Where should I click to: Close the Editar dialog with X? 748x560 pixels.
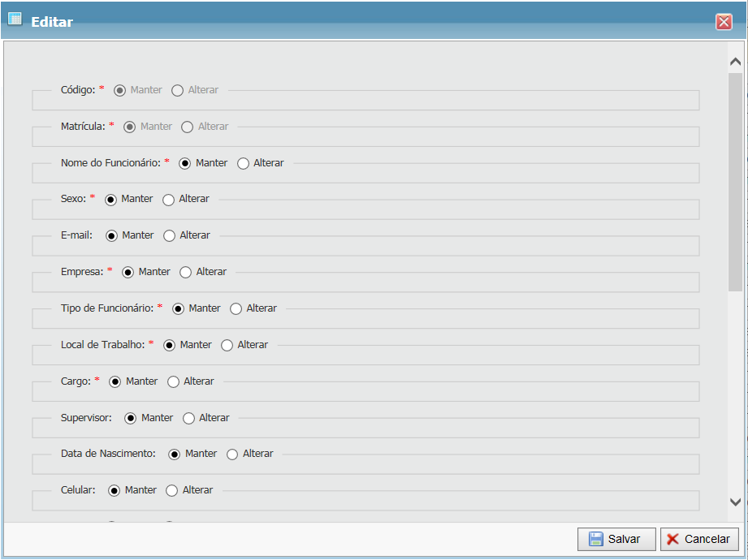coord(724,22)
